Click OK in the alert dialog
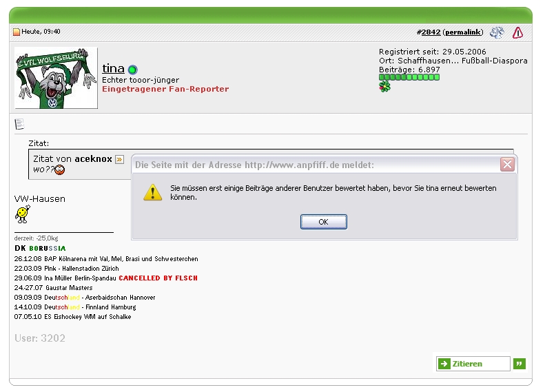Screen dimensions: 545x392 pyautogui.click(x=323, y=222)
